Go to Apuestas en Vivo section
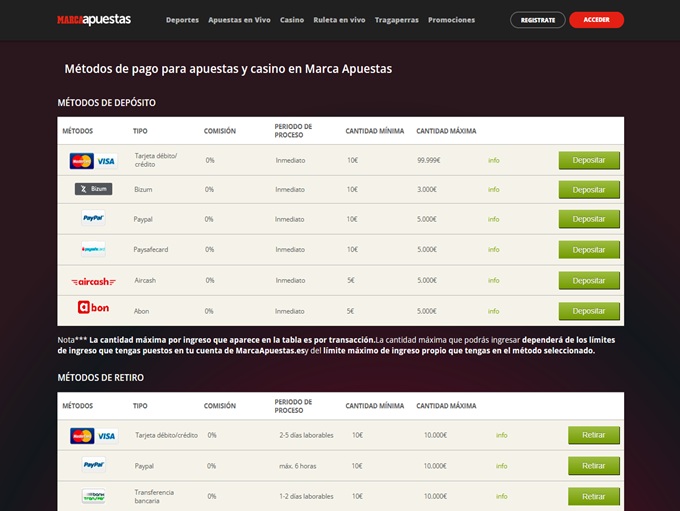 tap(239, 20)
